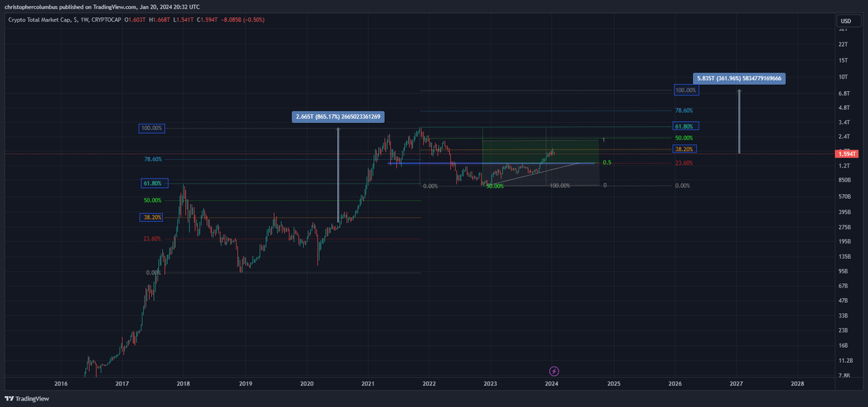Click the 2020 label on time axis
This screenshot has width=868, height=407.
point(307,383)
